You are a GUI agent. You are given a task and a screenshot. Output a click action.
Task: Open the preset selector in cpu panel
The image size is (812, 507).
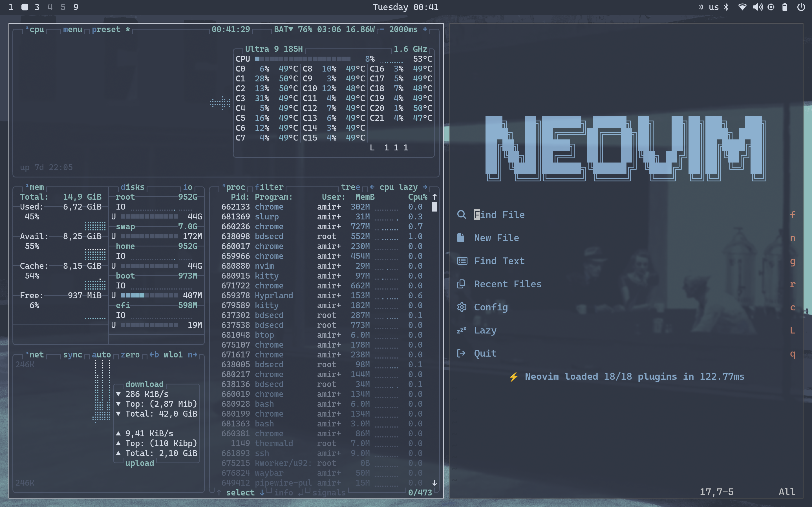[106, 30]
